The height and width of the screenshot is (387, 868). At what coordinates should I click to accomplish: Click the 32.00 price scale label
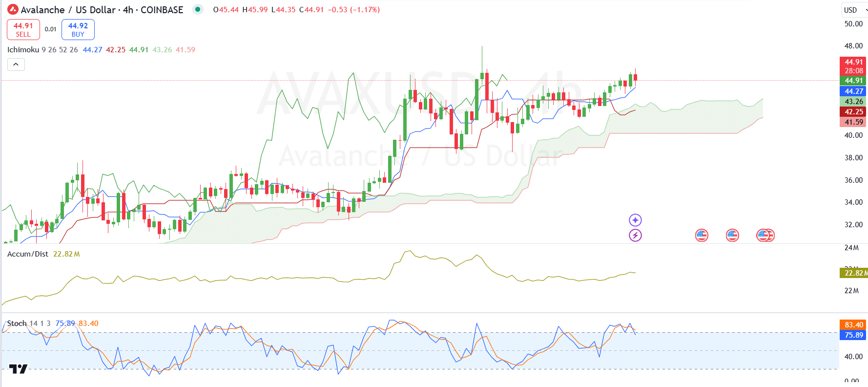click(x=853, y=225)
